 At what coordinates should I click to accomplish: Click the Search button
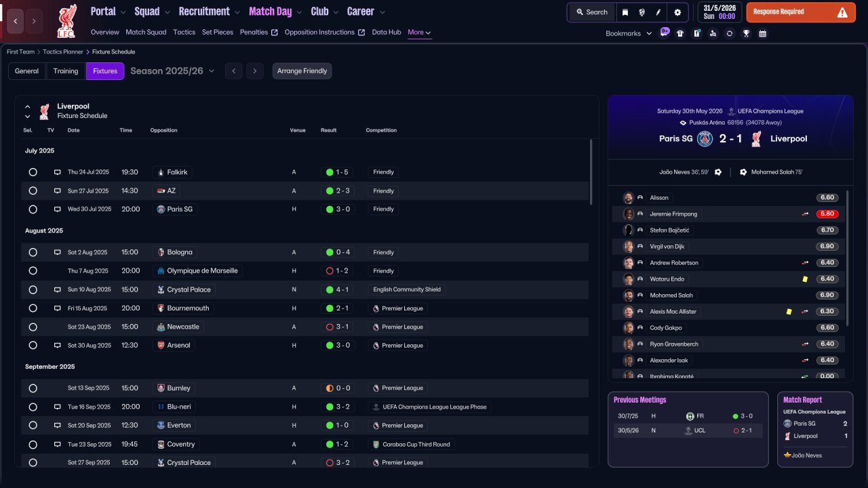[x=591, y=12]
